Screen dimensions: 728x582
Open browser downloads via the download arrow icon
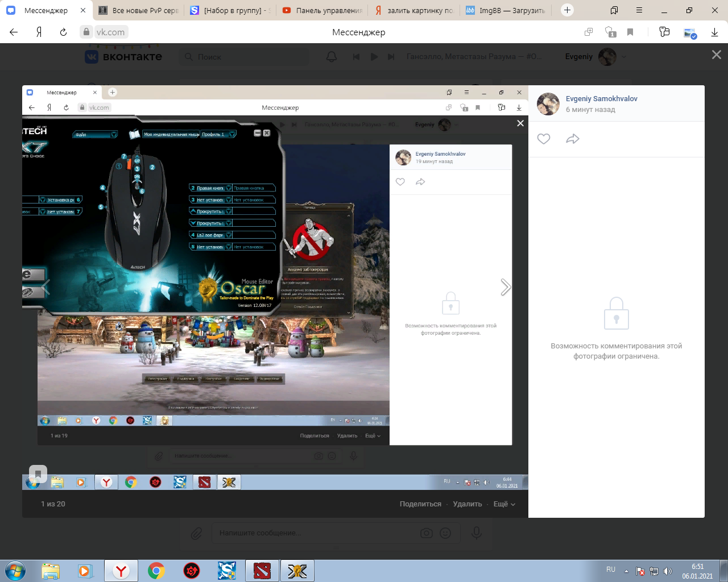click(x=714, y=32)
